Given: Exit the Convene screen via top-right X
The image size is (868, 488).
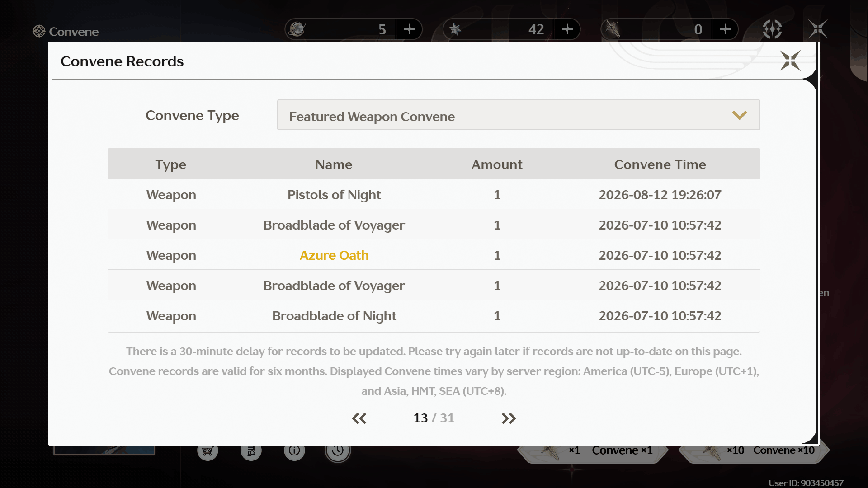Looking at the screenshot, I should [x=818, y=29].
